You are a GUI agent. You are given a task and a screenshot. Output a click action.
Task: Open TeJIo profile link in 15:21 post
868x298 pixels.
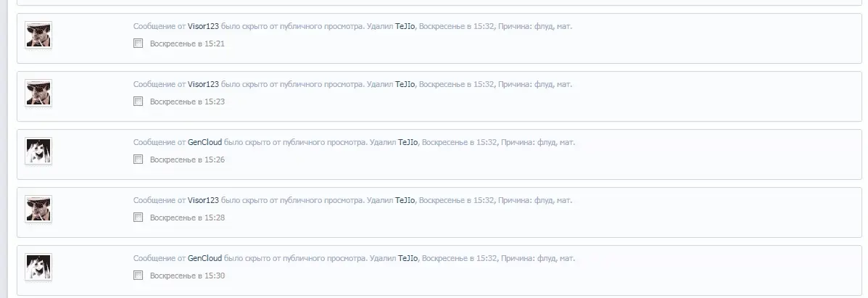coord(405,26)
